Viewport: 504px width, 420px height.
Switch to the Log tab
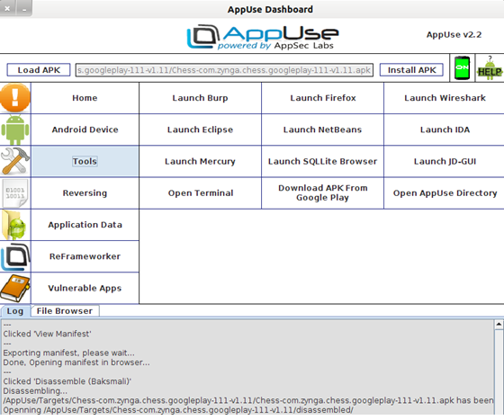[15, 311]
